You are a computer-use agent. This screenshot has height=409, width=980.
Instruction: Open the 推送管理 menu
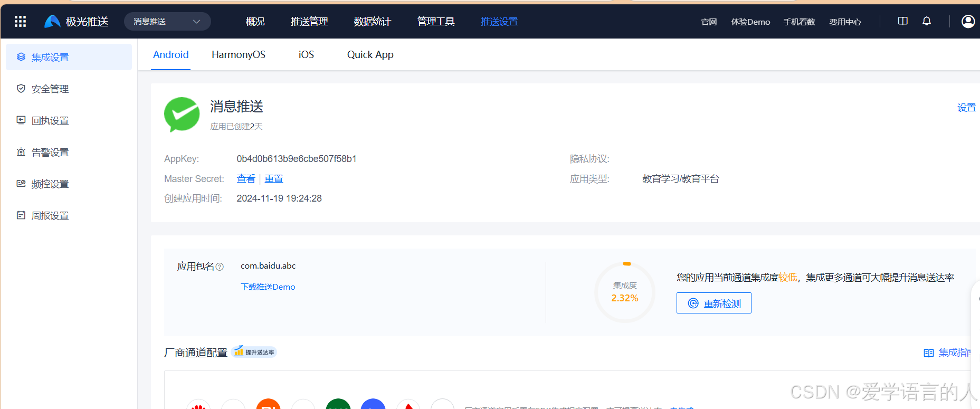tap(309, 22)
